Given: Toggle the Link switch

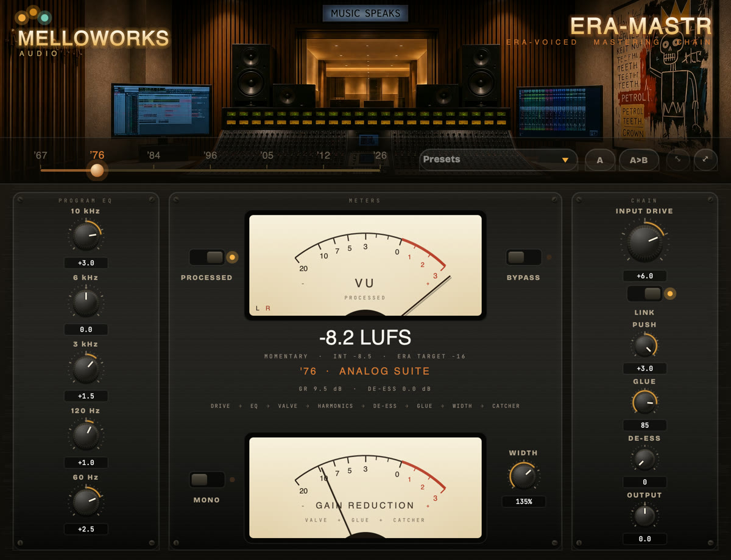Looking at the screenshot, I should point(644,294).
